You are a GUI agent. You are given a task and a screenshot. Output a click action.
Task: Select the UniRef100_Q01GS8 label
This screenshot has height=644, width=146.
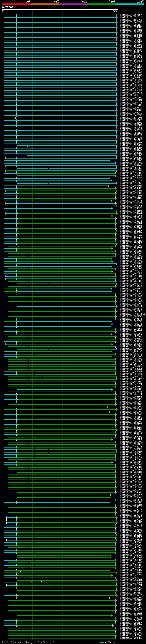131,180
